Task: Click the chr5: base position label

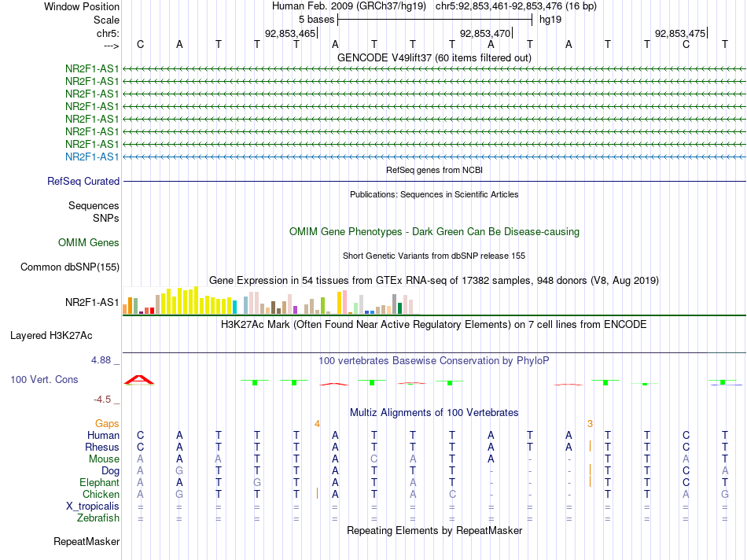Action: click(x=109, y=33)
